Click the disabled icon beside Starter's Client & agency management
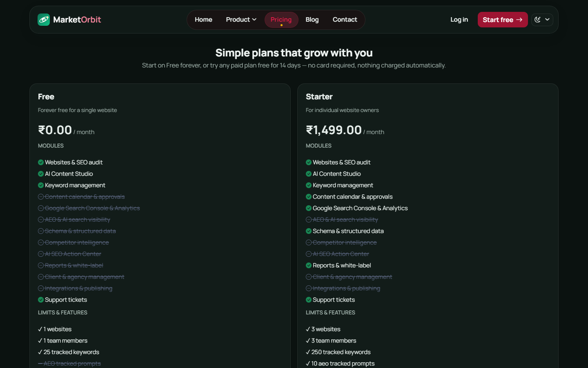The image size is (588, 368). [309, 277]
